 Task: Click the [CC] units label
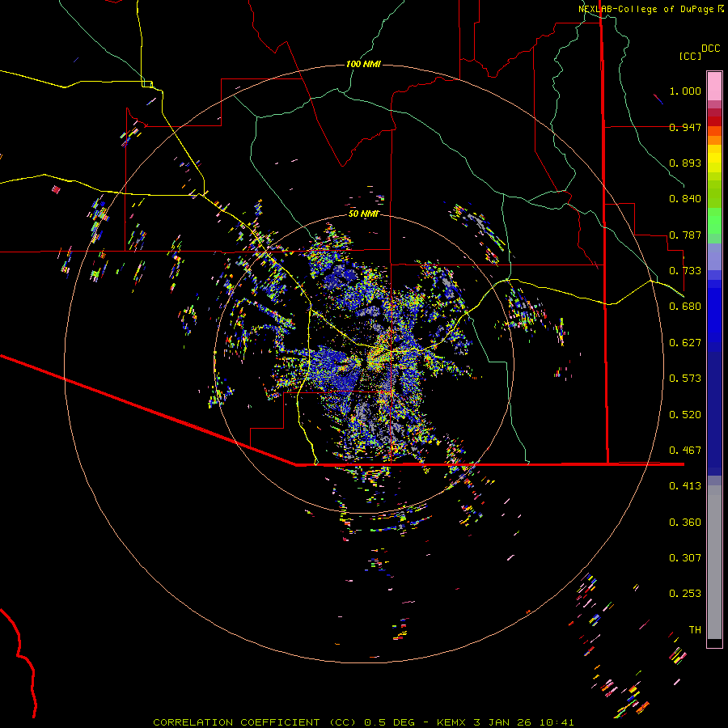(x=690, y=56)
